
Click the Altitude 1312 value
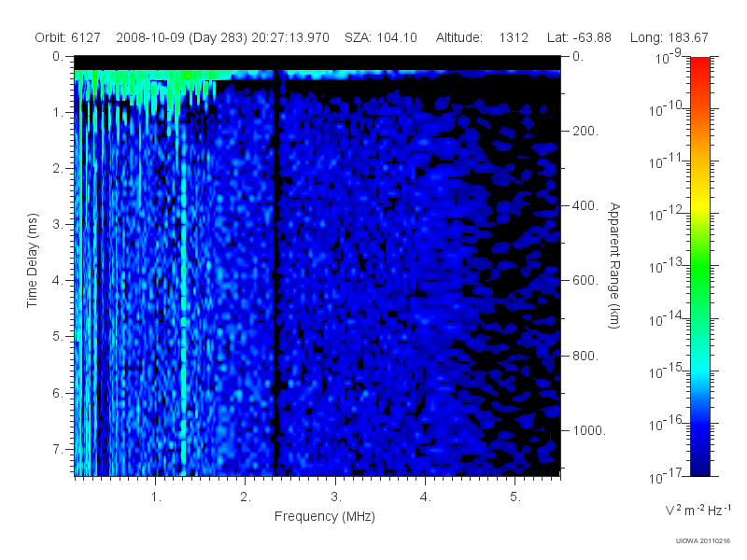tap(514, 37)
